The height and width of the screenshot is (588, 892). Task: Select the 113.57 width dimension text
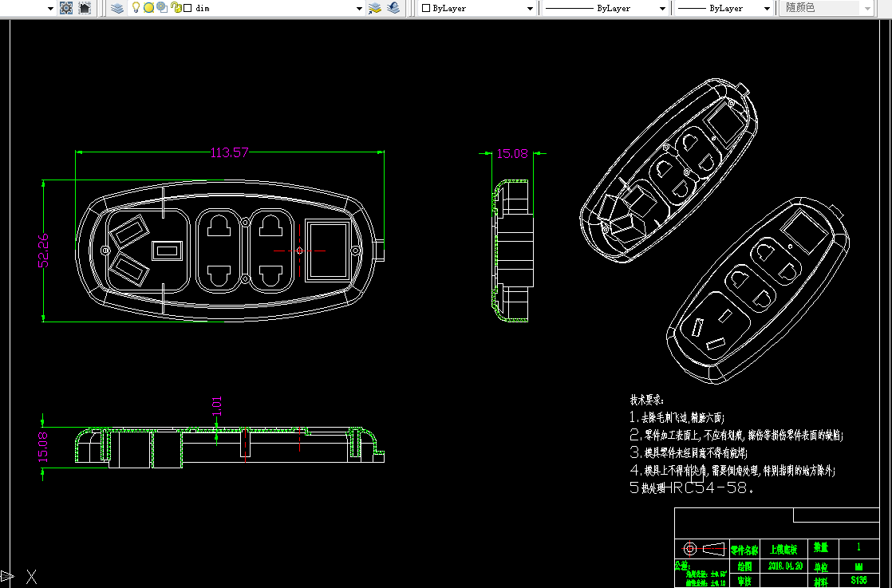click(x=229, y=152)
